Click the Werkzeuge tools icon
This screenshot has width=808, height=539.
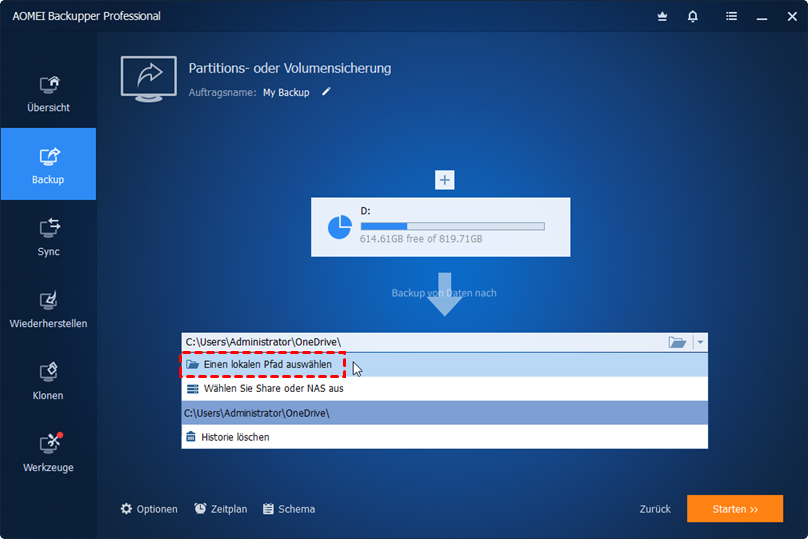tap(50, 443)
